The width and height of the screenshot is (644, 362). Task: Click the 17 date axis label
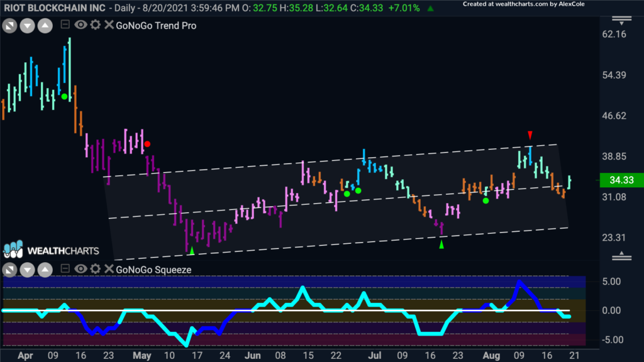click(x=197, y=356)
